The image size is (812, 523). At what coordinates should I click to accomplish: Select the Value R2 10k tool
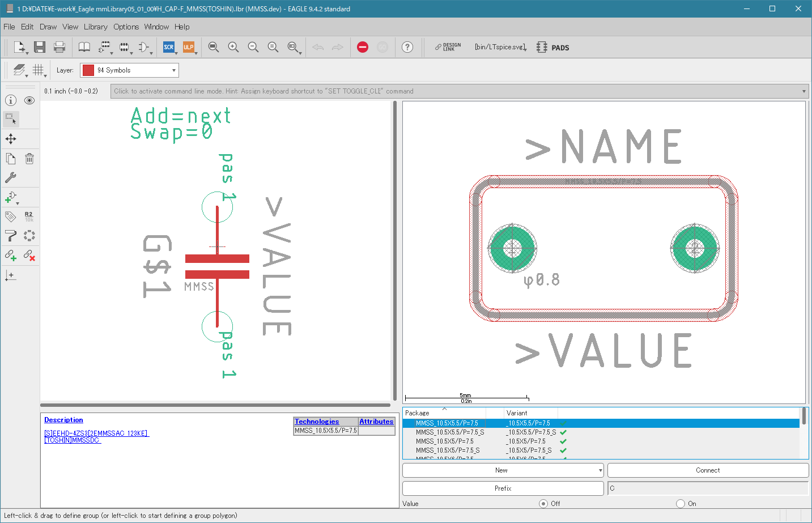click(29, 216)
